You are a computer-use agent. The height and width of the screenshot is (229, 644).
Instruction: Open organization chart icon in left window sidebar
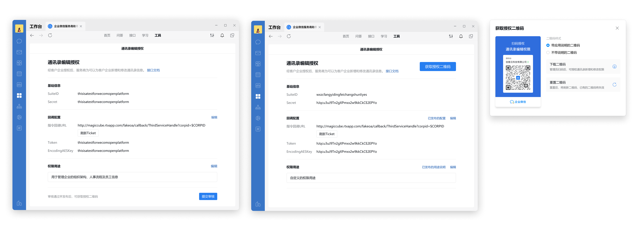coord(19,106)
